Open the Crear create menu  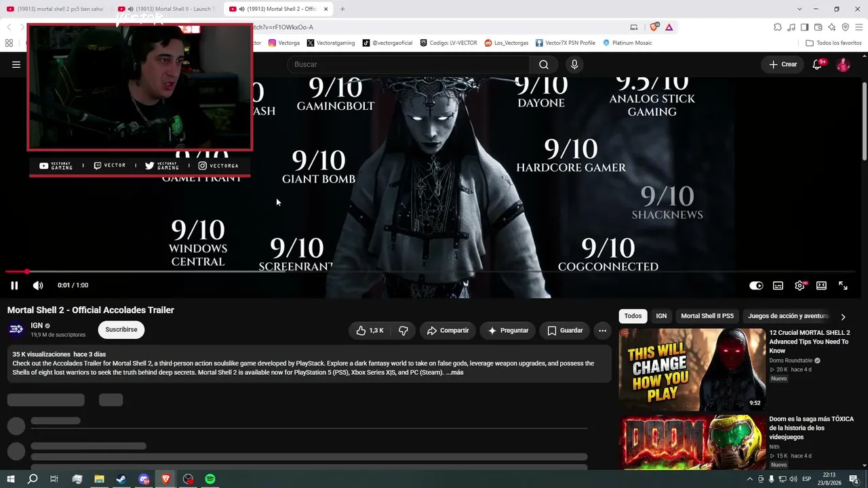pos(783,64)
